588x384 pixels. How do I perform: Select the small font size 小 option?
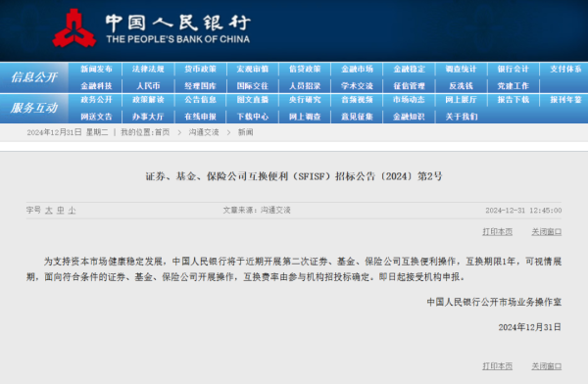coord(72,211)
